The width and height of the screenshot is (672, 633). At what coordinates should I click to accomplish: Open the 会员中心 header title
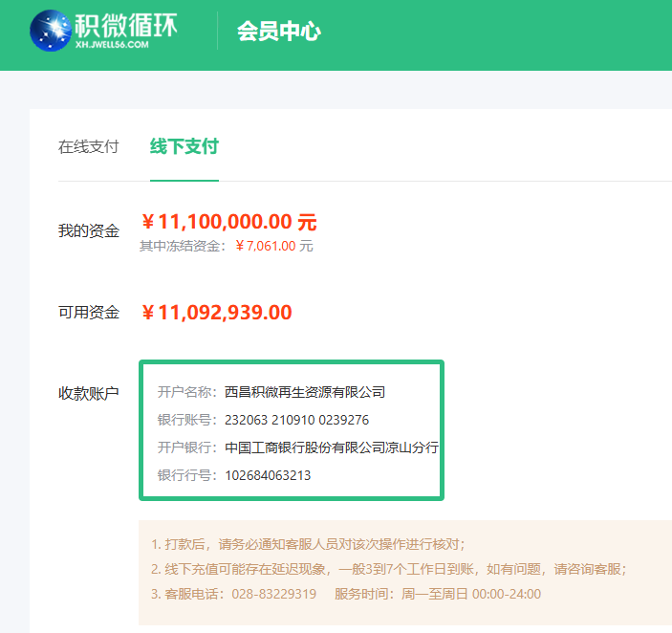click(279, 32)
